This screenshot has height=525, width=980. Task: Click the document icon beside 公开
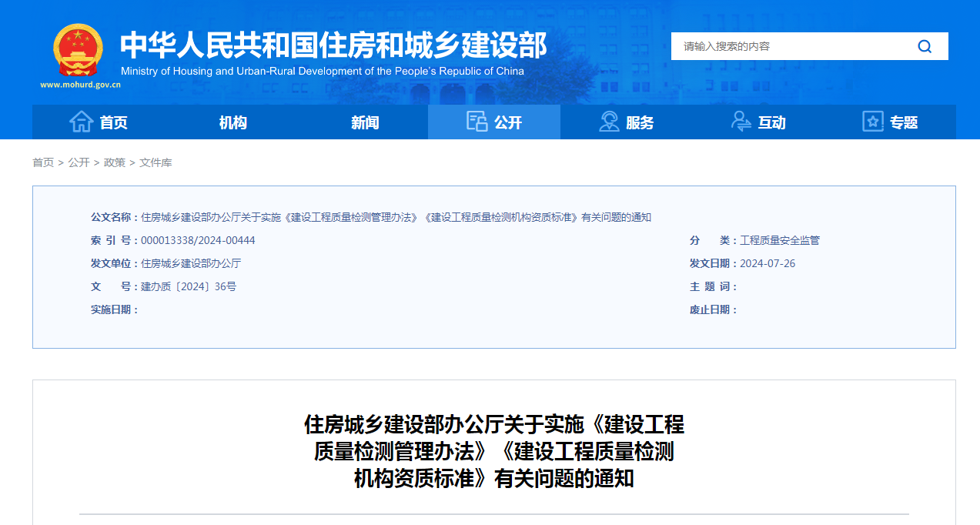[477, 122]
